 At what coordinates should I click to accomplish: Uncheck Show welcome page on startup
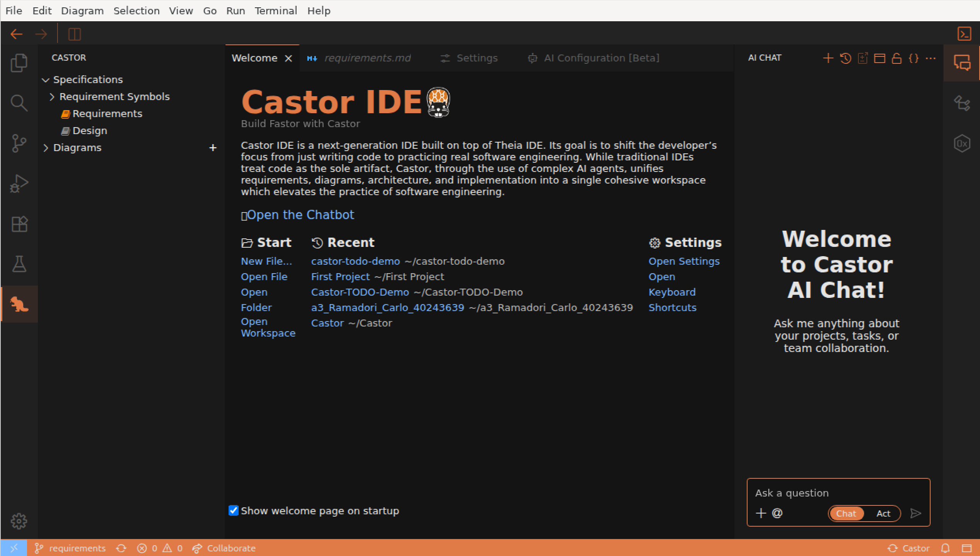point(233,510)
